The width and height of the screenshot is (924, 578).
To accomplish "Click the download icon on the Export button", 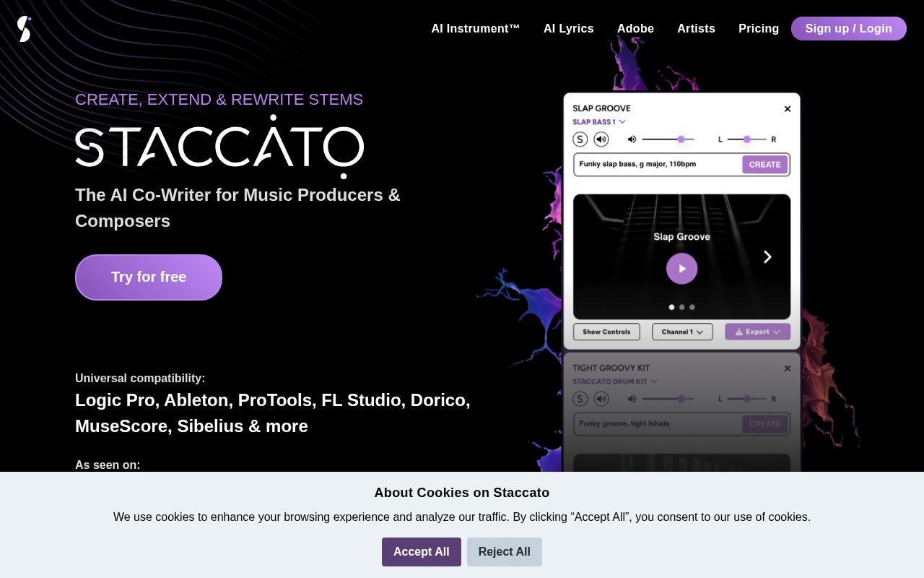I will point(739,331).
